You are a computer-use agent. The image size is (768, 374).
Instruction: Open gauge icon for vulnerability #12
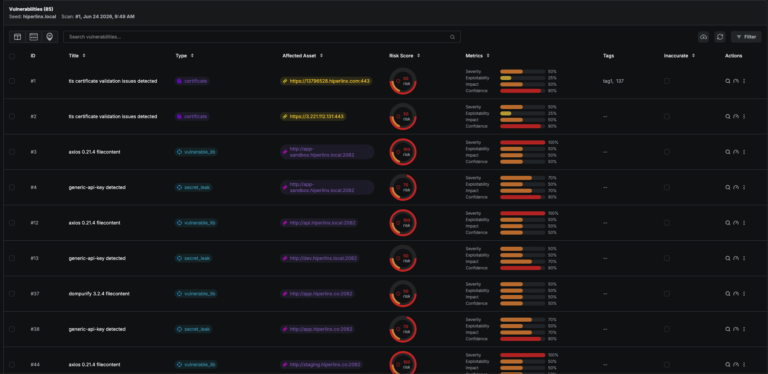[736, 223]
